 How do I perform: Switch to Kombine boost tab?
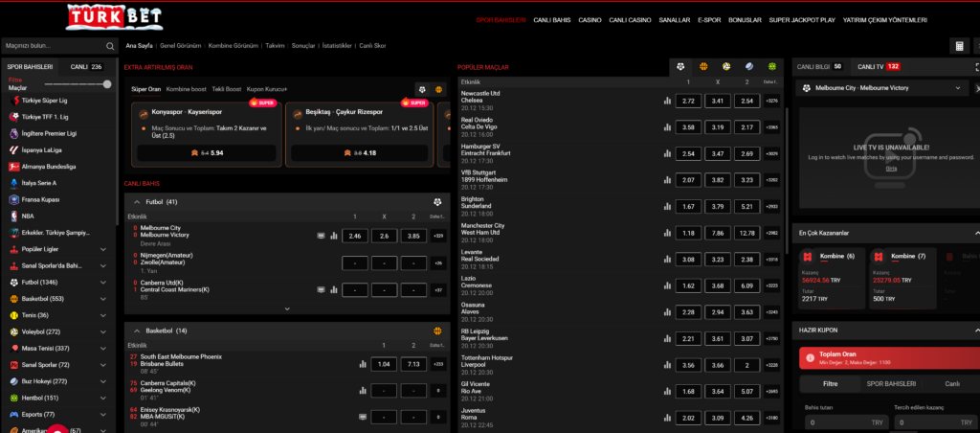pos(186,88)
